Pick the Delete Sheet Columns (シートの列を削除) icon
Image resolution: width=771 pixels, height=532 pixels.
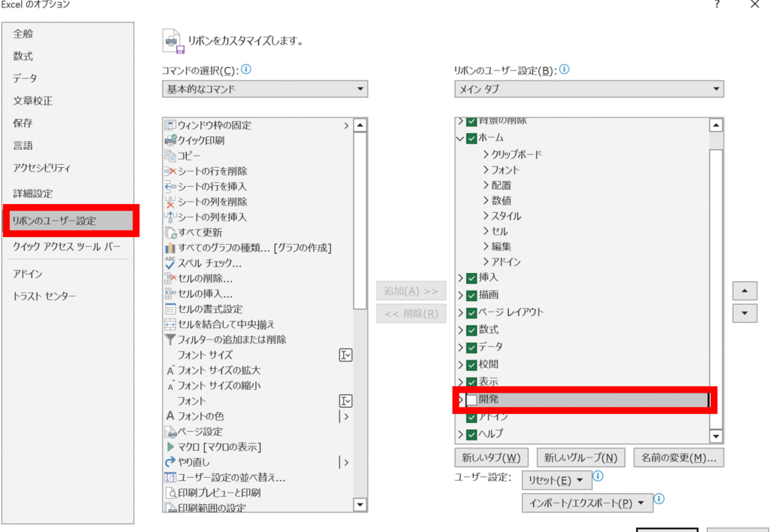(170, 202)
